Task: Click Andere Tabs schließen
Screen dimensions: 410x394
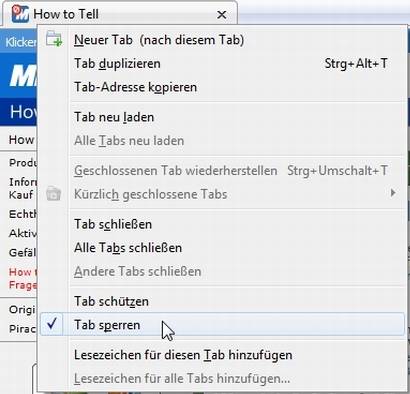Action: point(222,271)
